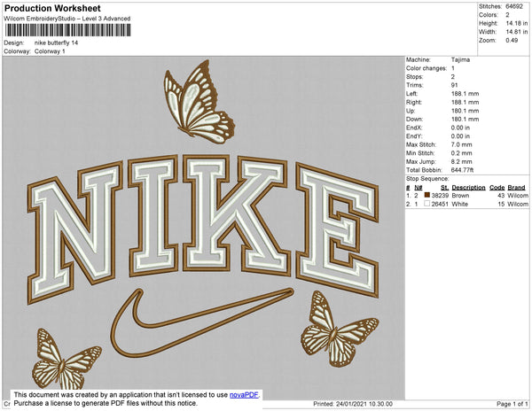The height and width of the screenshot is (411, 532).
Task: Click the Max Stitch value '7.0 mm'
Action: coord(461,144)
